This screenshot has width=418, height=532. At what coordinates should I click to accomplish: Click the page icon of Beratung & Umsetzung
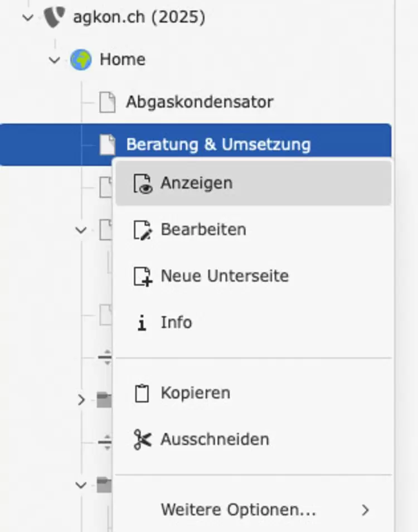108,144
